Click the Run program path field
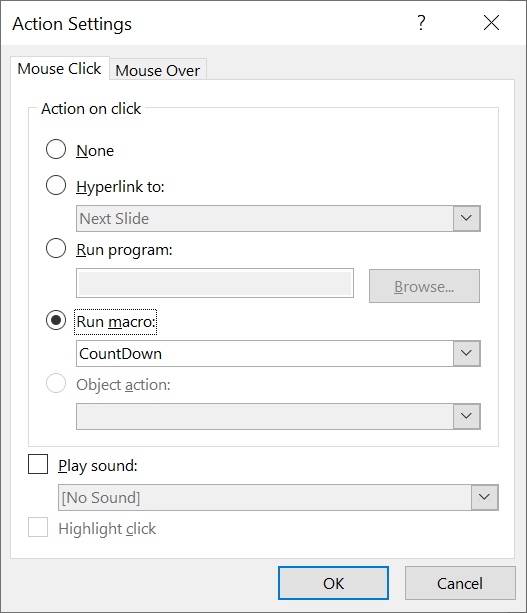Viewport: 527px width, 613px height. pos(215,283)
